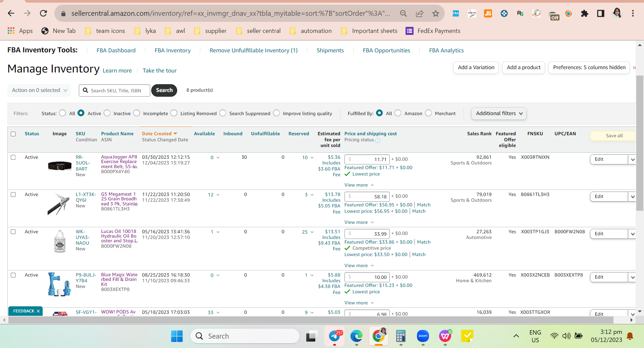The height and width of the screenshot is (348, 644).
Task: Open the Calculator app in taskbar
Action: pos(401,336)
